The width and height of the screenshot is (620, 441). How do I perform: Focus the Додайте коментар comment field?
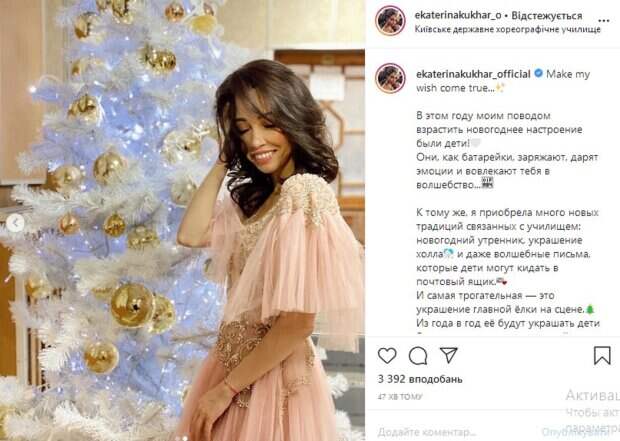427,432
